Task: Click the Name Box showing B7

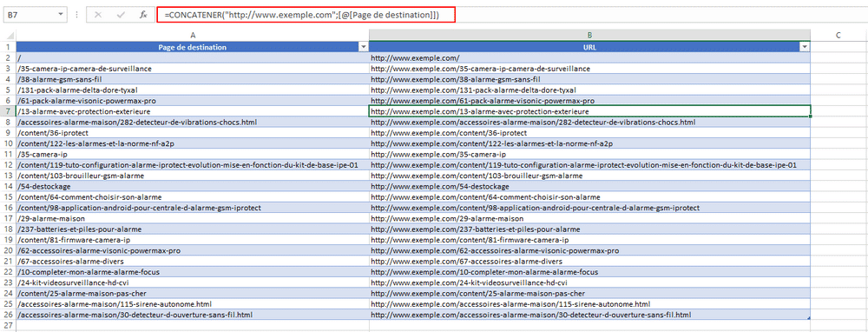Action: (x=31, y=15)
